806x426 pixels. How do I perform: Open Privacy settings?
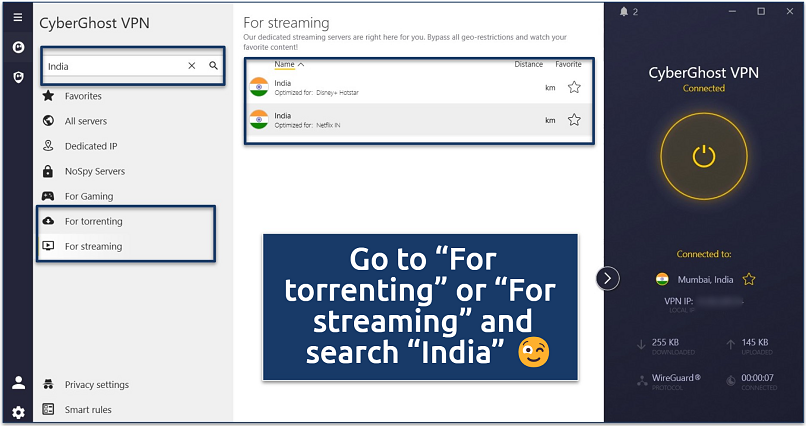[x=96, y=385]
